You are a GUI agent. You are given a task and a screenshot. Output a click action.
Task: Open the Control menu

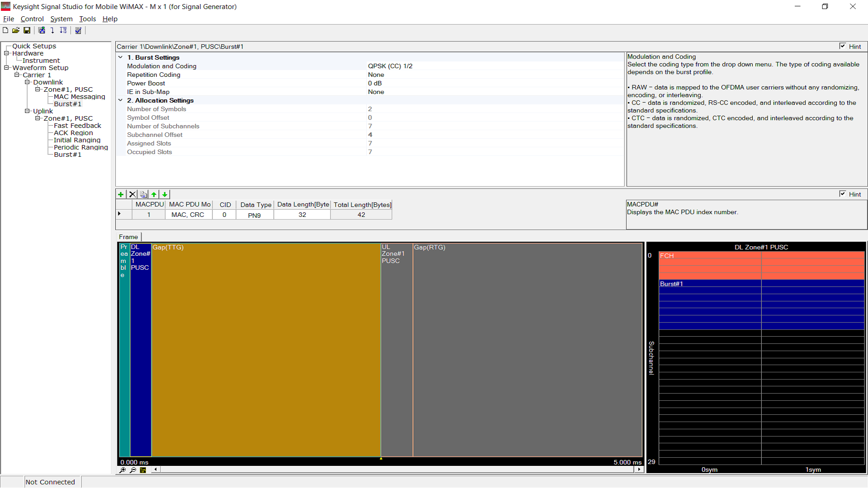(32, 19)
